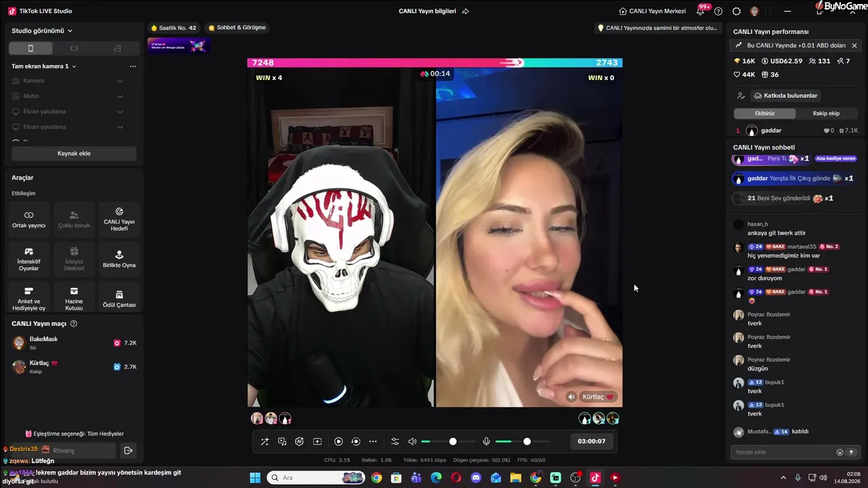Open the media and music icon
868x488 pixels.
coord(282,441)
